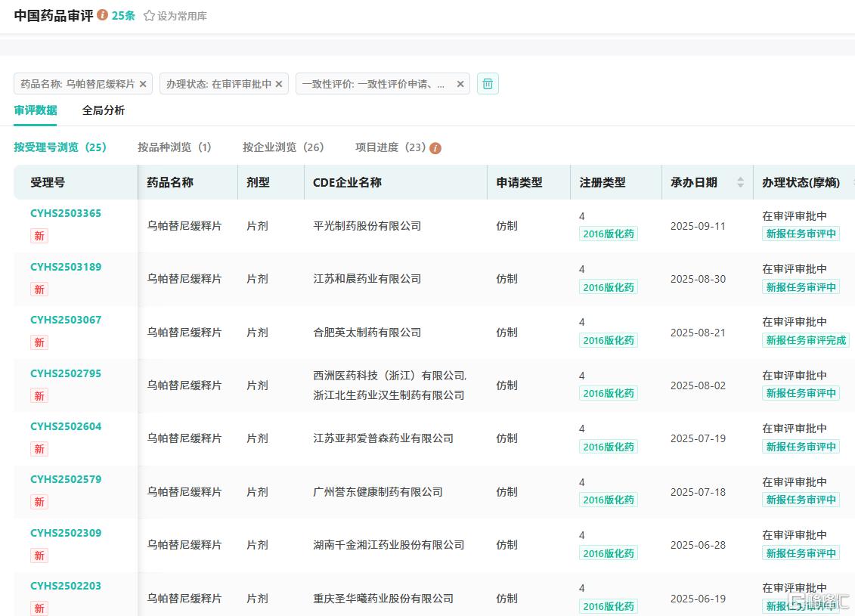Click the date 2025-06-28
Image resolution: width=855 pixels, height=616 pixels.
pos(698,545)
